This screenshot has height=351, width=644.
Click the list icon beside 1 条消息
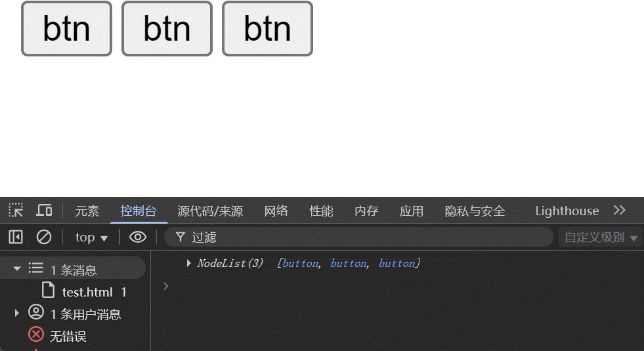(x=35, y=268)
